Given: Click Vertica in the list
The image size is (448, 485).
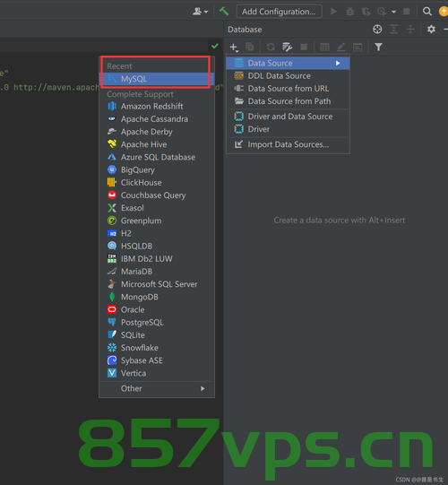Looking at the screenshot, I should click(157, 373).
